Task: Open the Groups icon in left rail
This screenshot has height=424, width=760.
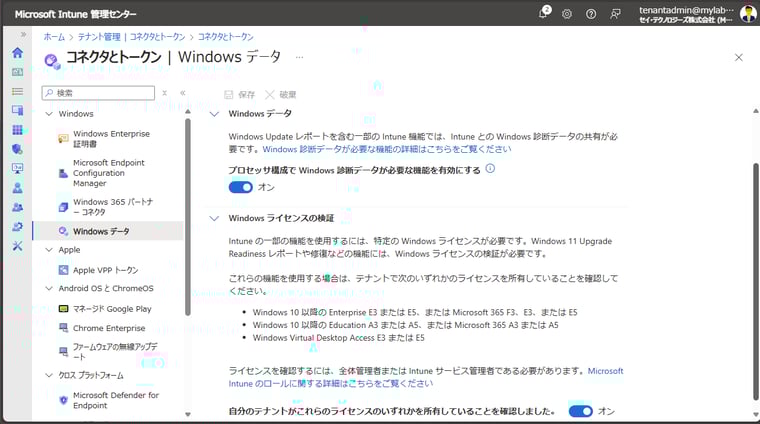Action: coord(17,207)
